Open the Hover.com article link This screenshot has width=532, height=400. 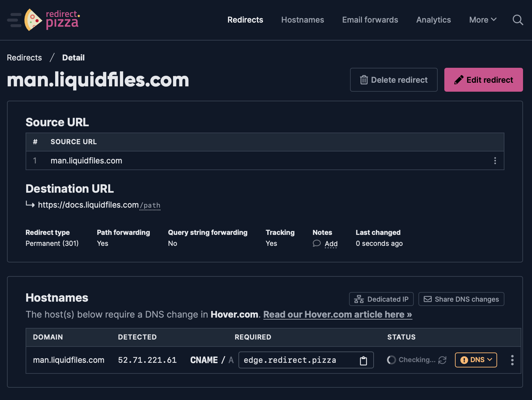[x=338, y=314]
